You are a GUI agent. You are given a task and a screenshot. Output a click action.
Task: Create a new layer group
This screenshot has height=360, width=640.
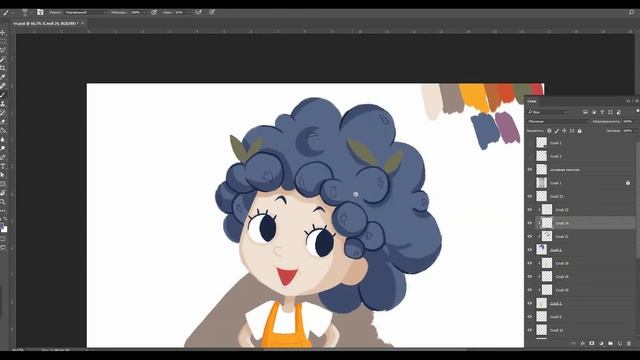click(610, 344)
